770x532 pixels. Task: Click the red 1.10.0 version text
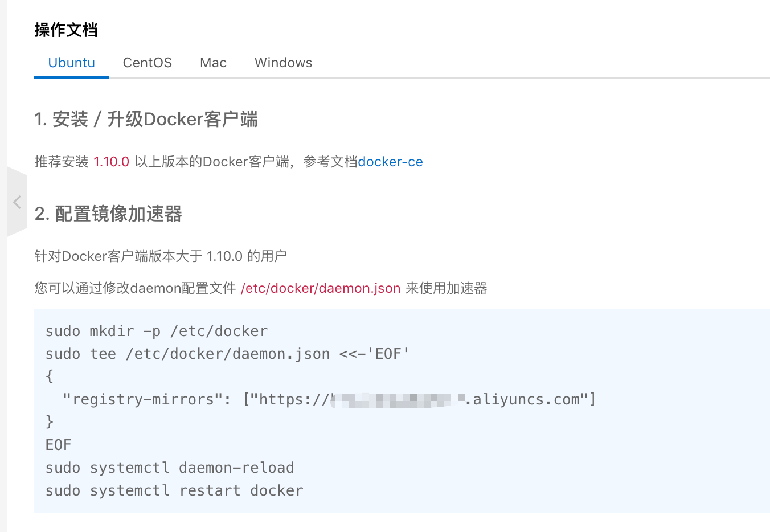click(x=112, y=162)
